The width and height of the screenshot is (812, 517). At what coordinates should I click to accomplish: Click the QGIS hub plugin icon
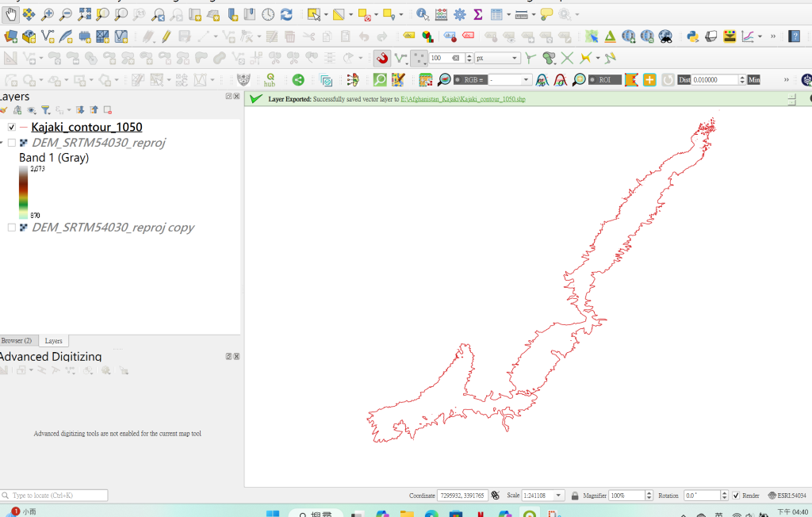pyautogui.click(x=270, y=80)
